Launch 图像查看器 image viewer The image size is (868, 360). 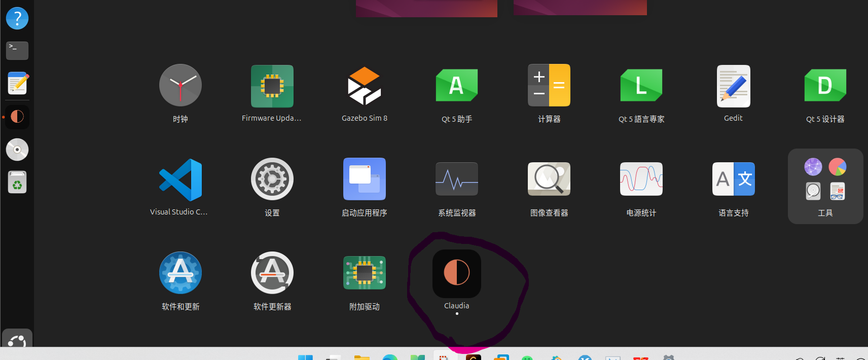pyautogui.click(x=549, y=179)
